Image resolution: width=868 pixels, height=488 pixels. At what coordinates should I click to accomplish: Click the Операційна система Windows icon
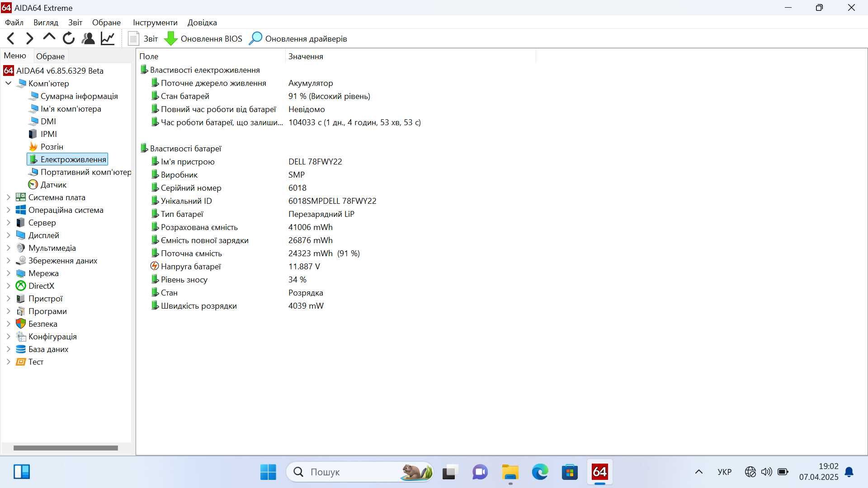(21, 210)
